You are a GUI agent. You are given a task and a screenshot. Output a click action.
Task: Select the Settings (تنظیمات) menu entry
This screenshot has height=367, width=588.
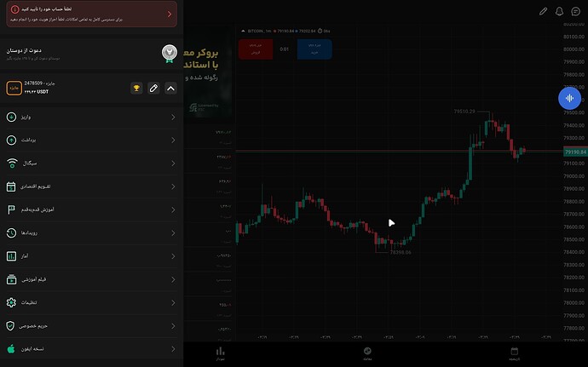(91, 303)
